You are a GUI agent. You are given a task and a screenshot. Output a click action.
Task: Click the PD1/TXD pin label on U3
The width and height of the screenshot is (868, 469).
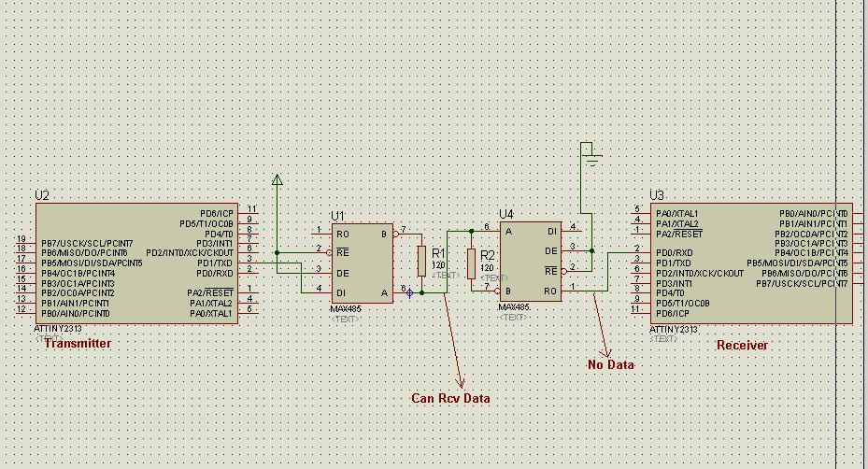click(674, 263)
